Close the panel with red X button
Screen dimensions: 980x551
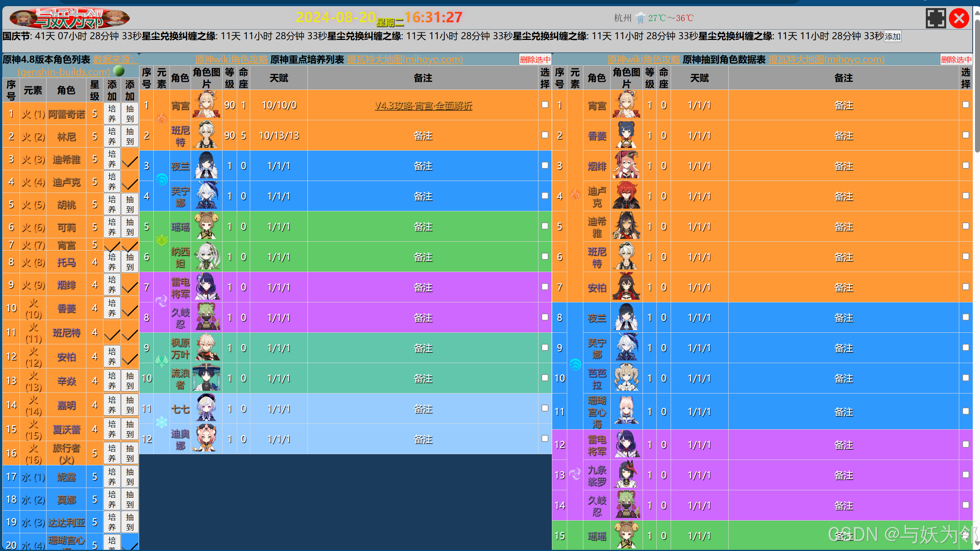(959, 18)
